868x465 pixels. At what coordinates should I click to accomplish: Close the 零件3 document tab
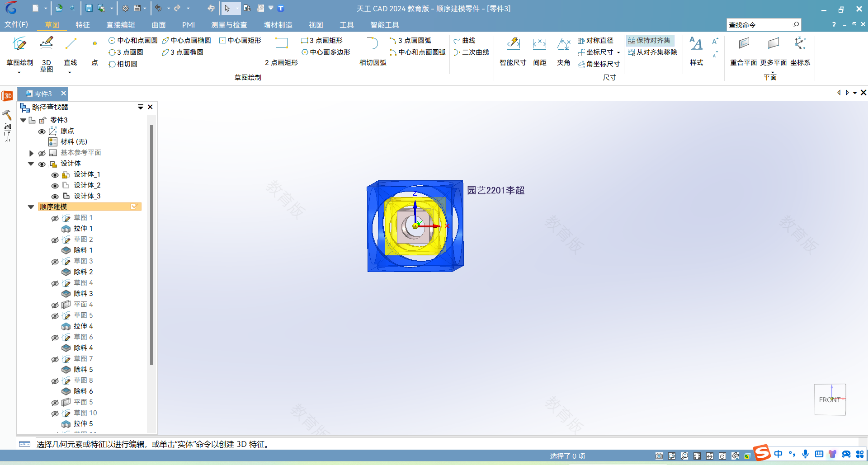point(64,93)
